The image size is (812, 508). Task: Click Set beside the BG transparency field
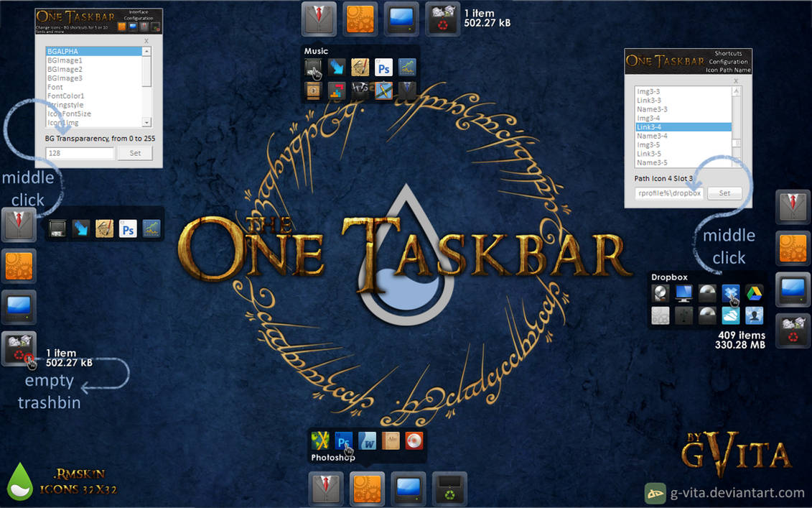(135, 152)
